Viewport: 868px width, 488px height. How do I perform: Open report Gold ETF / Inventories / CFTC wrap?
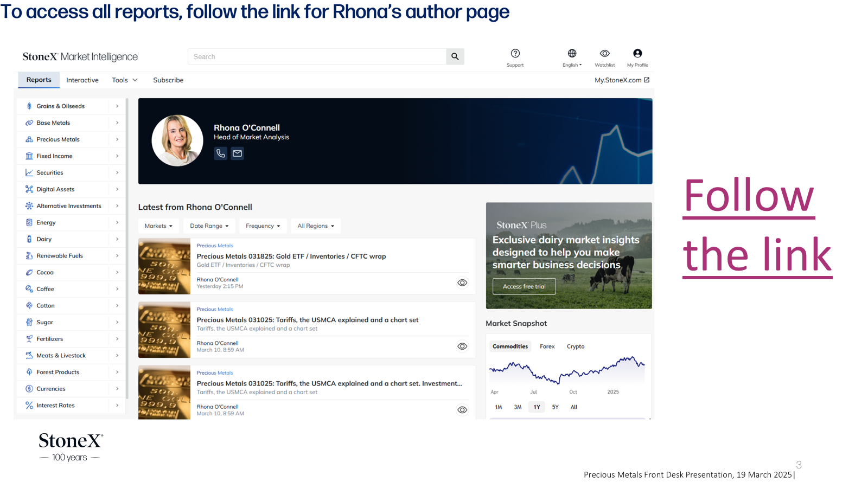pyautogui.click(x=291, y=256)
